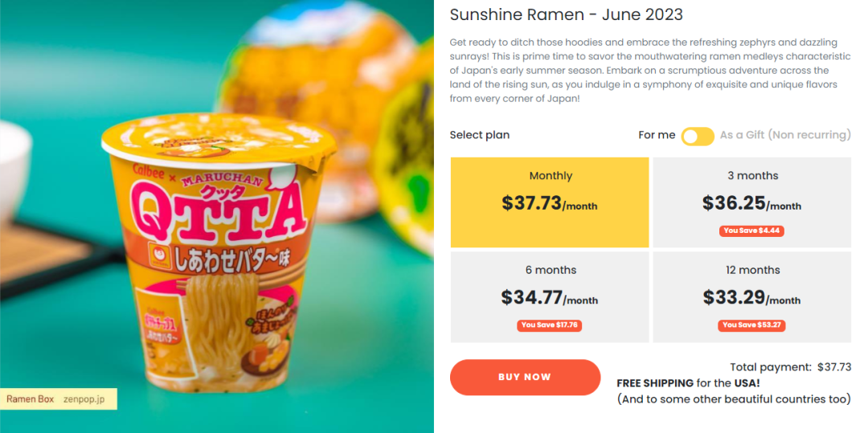The image size is (868, 433).
Task: Click the "Ramen Box" caption text
Action: (31, 399)
